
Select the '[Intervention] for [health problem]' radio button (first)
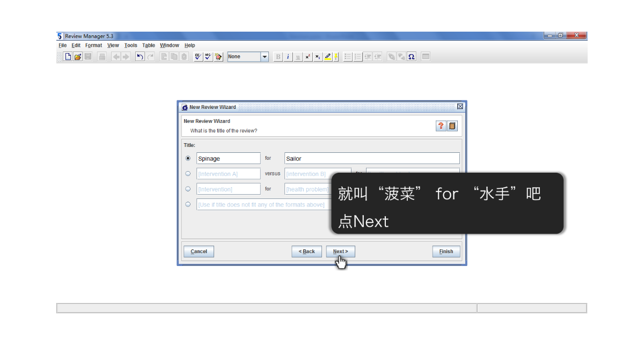coord(188,159)
